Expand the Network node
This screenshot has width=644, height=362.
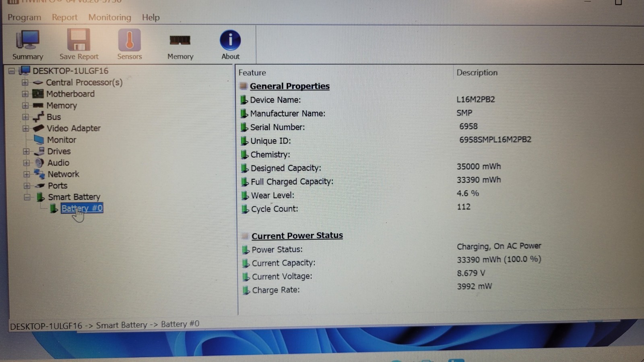pos(27,174)
